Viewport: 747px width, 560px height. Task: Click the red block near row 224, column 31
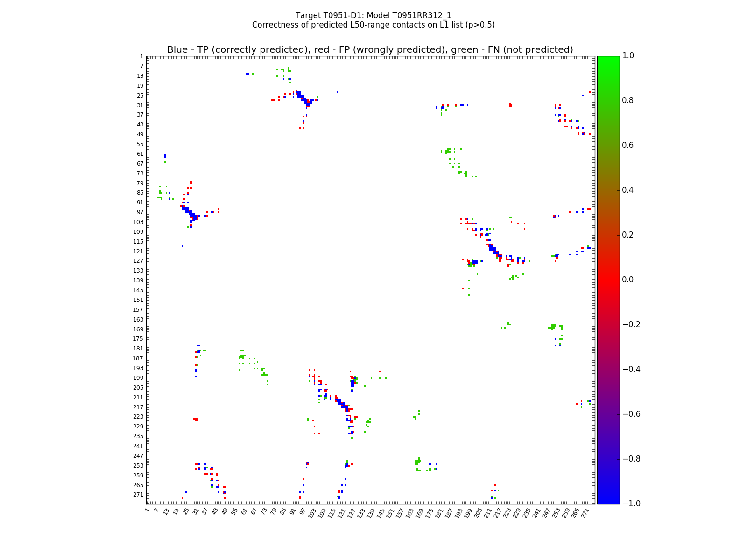196,419
